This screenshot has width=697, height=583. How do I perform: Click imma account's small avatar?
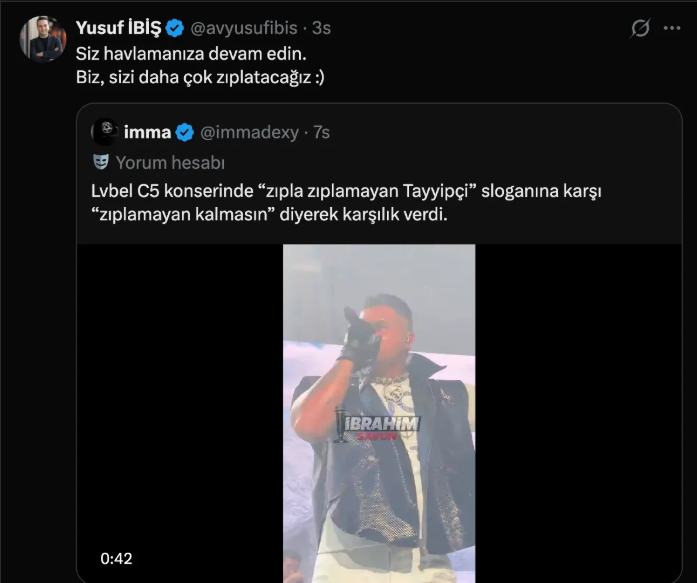pos(104,131)
